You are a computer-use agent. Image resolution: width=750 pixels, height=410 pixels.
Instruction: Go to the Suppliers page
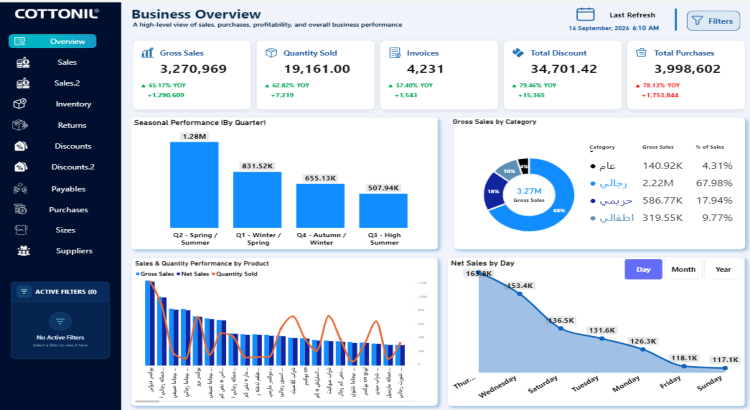coord(74,251)
